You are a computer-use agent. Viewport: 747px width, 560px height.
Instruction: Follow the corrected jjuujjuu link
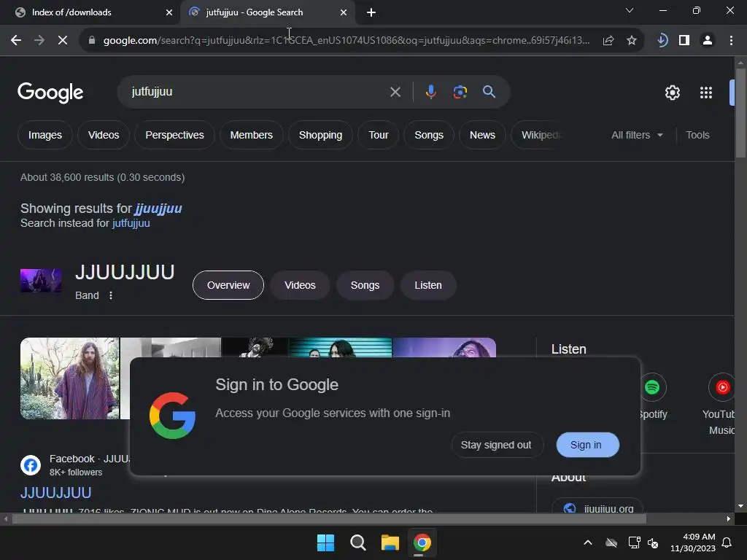point(158,209)
